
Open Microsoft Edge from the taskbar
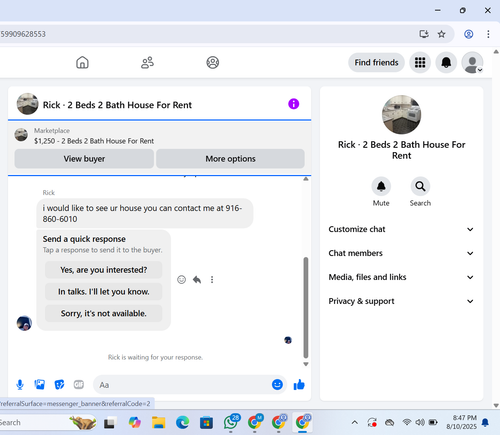point(182,423)
